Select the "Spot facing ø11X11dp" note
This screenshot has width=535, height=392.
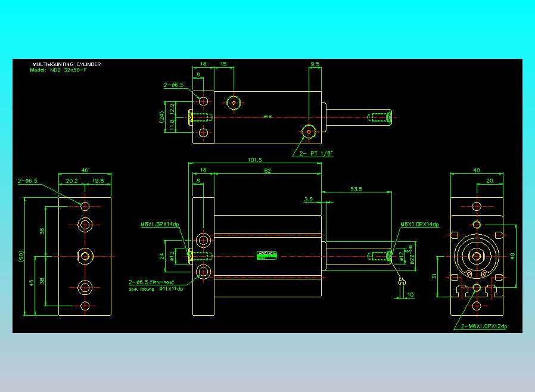pos(156,289)
